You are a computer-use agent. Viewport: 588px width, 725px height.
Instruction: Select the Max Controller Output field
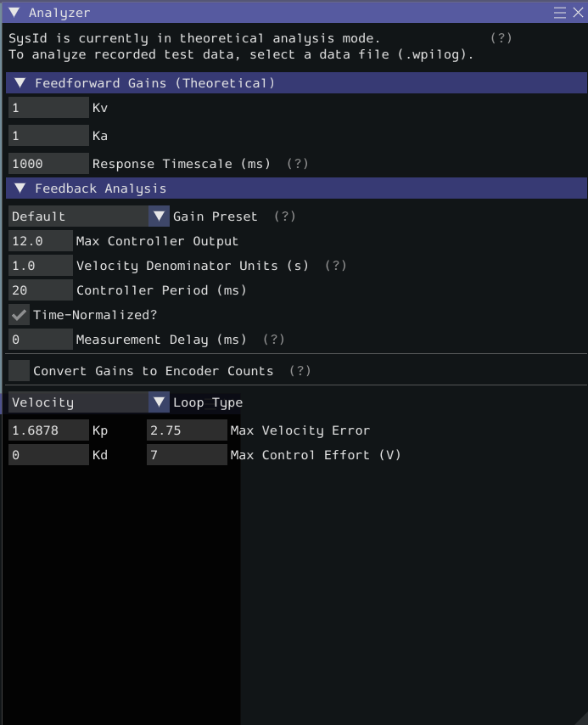click(41, 241)
